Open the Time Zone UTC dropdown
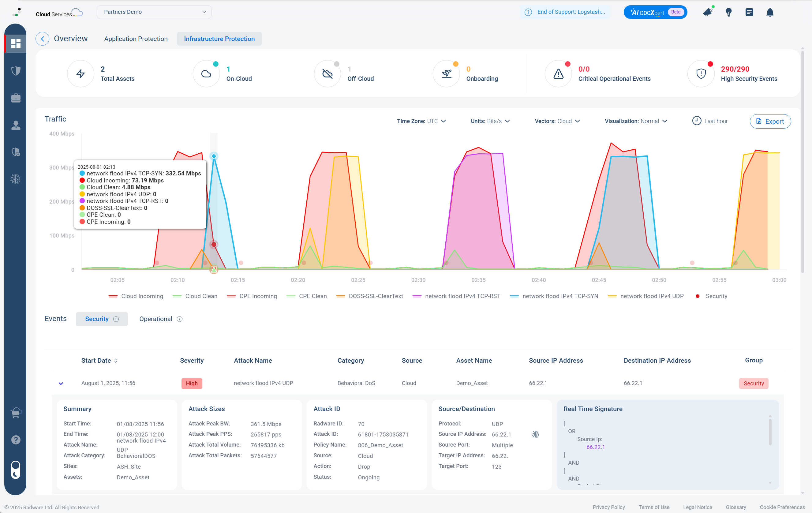The height and width of the screenshot is (513, 812). coord(421,121)
